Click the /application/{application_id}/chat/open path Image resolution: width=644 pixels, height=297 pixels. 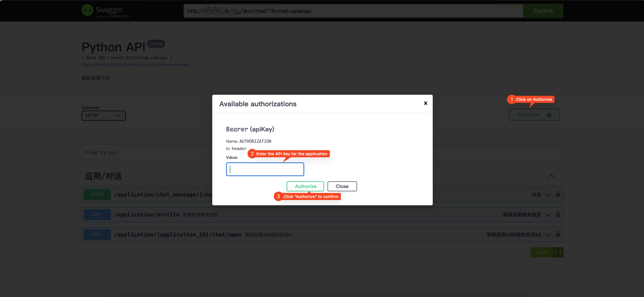(x=178, y=234)
